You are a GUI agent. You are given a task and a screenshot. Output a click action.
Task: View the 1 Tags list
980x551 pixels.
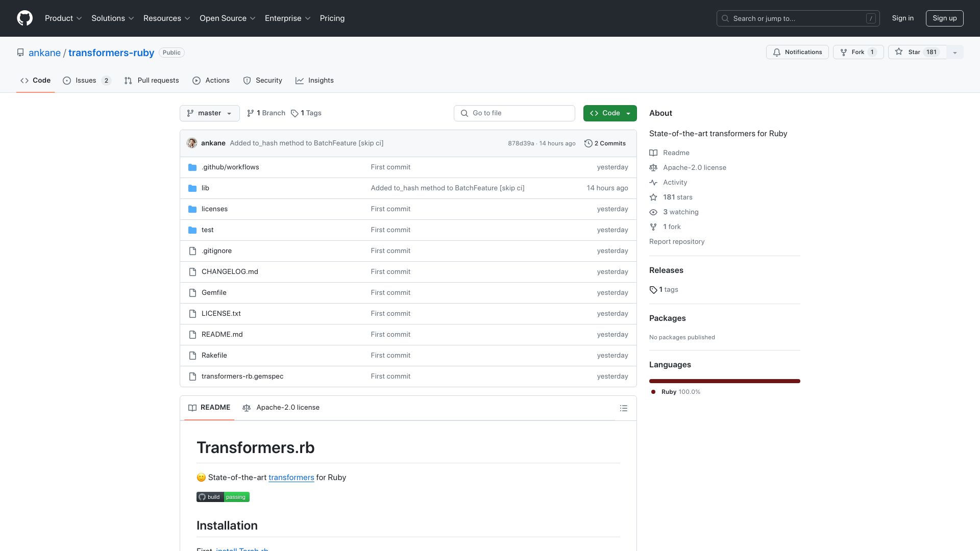click(x=306, y=113)
